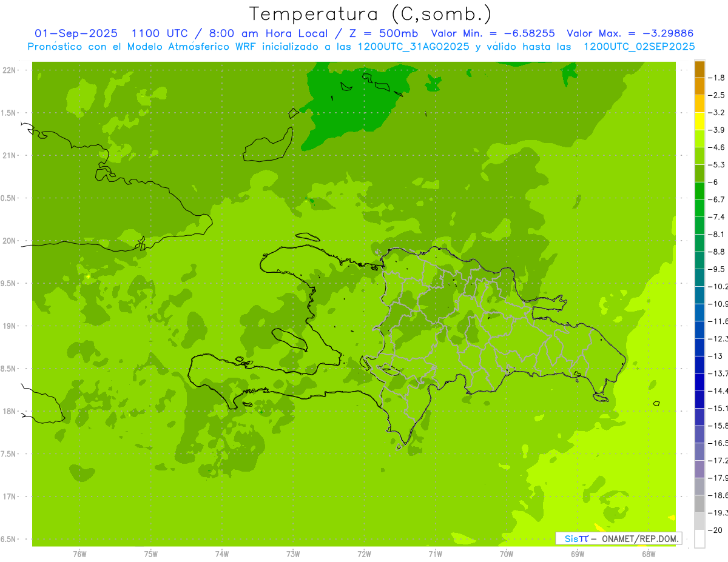728x562 pixels.
Task: Click the "1100 UTC" time label
Action: (x=160, y=33)
